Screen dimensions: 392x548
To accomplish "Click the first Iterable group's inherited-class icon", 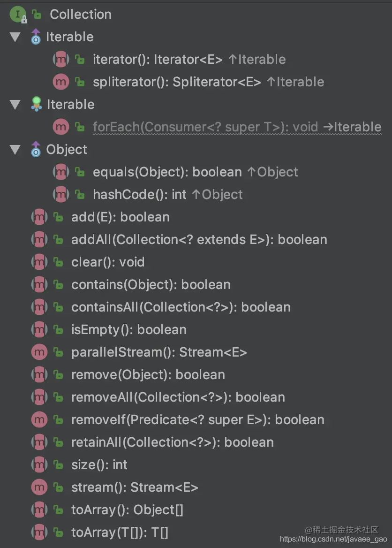I will [36, 37].
